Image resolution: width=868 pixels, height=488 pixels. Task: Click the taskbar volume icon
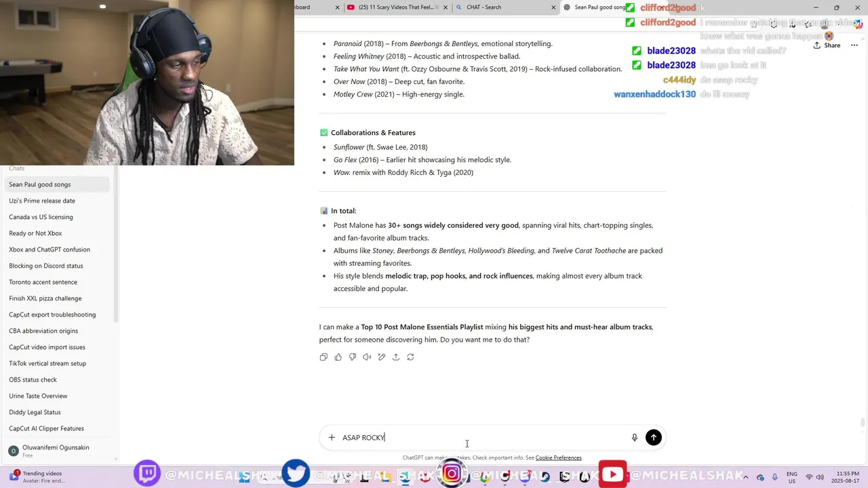point(821,477)
